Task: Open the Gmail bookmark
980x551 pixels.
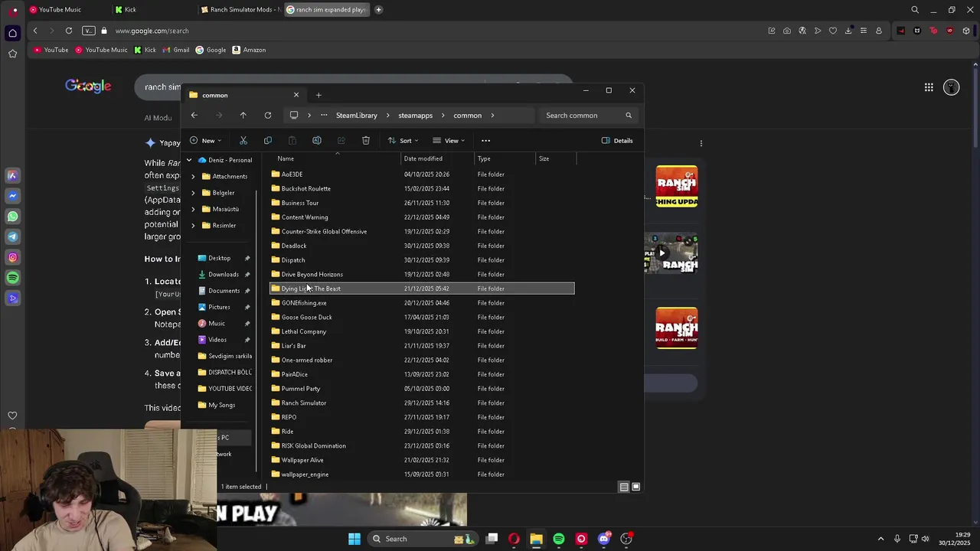Action: [175, 50]
